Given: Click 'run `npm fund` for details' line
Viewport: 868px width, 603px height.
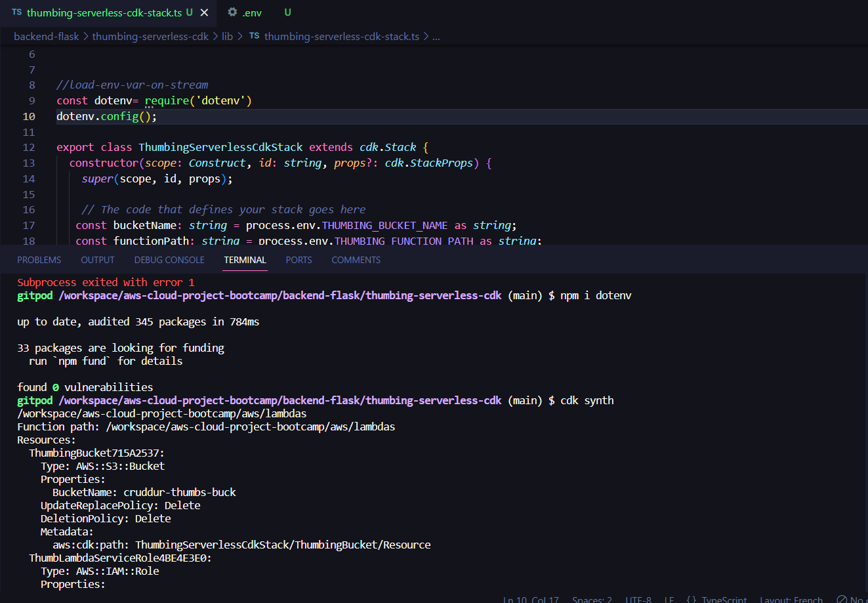Looking at the screenshot, I should 106,362.
